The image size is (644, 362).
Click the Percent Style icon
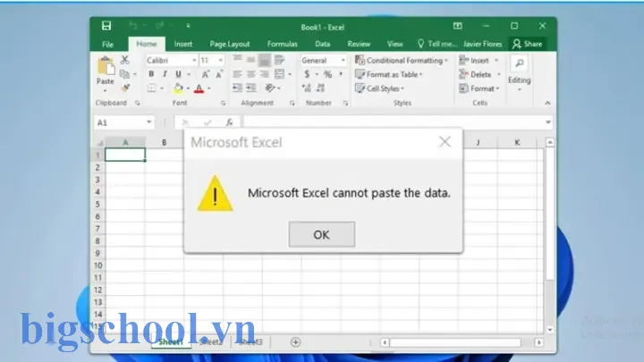coord(327,74)
